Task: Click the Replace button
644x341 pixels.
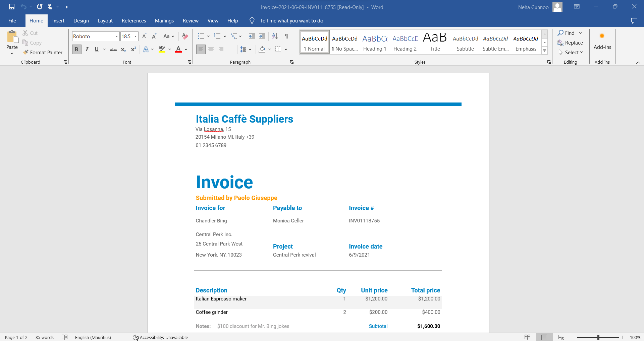Action: click(570, 43)
